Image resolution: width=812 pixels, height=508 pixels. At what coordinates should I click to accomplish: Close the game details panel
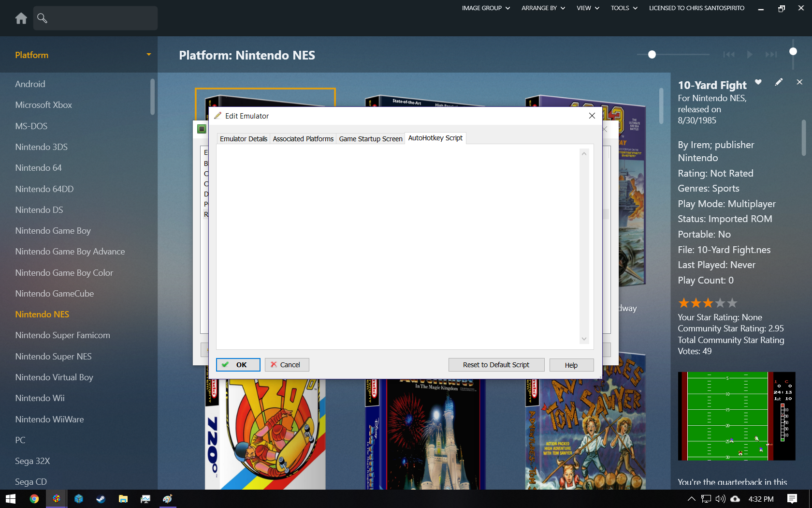pyautogui.click(x=799, y=82)
